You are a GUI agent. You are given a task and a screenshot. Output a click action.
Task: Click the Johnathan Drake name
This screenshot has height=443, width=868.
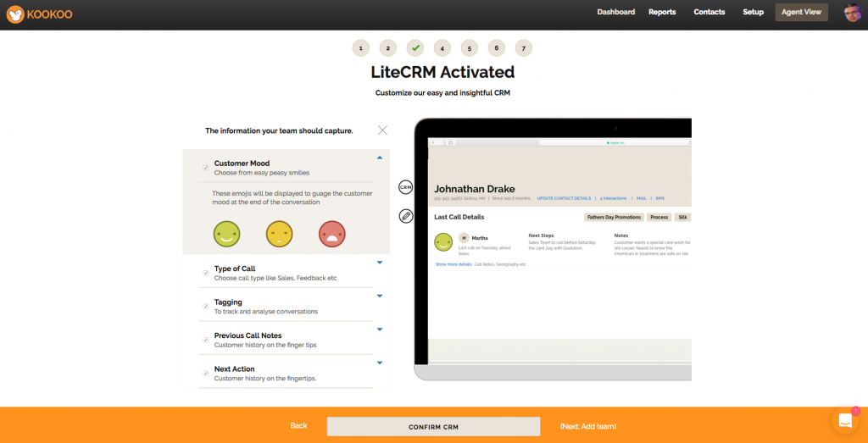pos(475,189)
